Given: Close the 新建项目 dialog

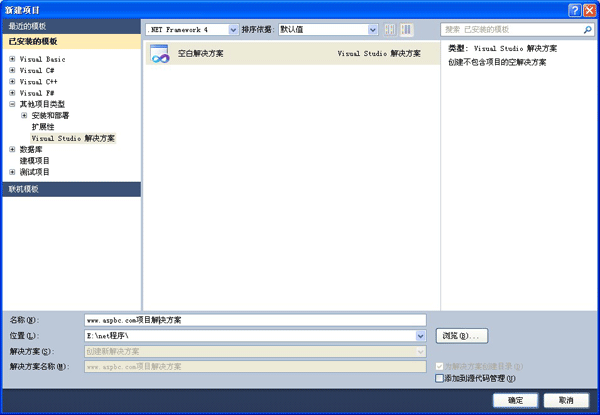Looking at the screenshot, I should 589,10.
